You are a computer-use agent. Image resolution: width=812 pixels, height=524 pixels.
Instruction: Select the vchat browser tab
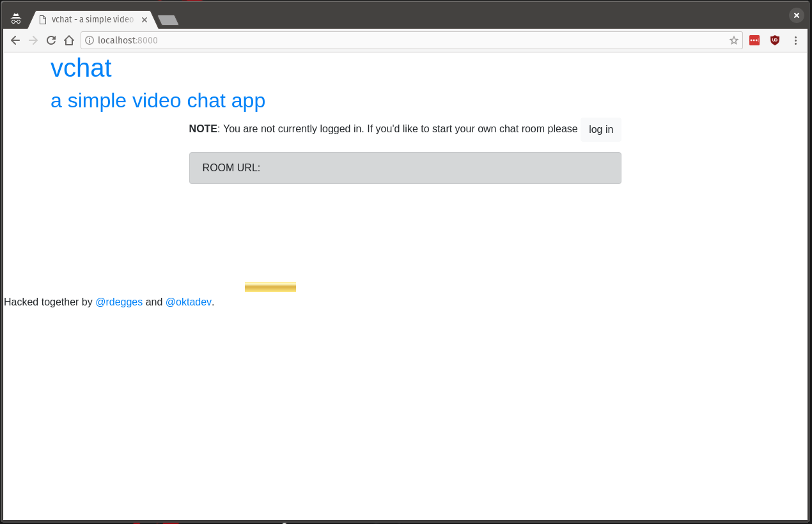90,20
